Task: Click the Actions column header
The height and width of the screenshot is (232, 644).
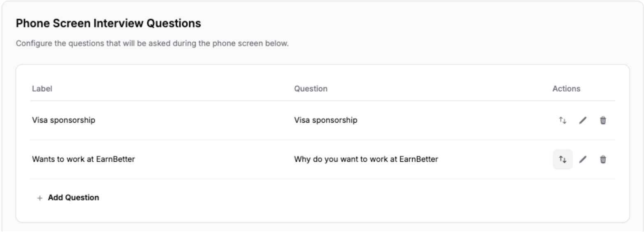Action: click(x=566, y=88)
